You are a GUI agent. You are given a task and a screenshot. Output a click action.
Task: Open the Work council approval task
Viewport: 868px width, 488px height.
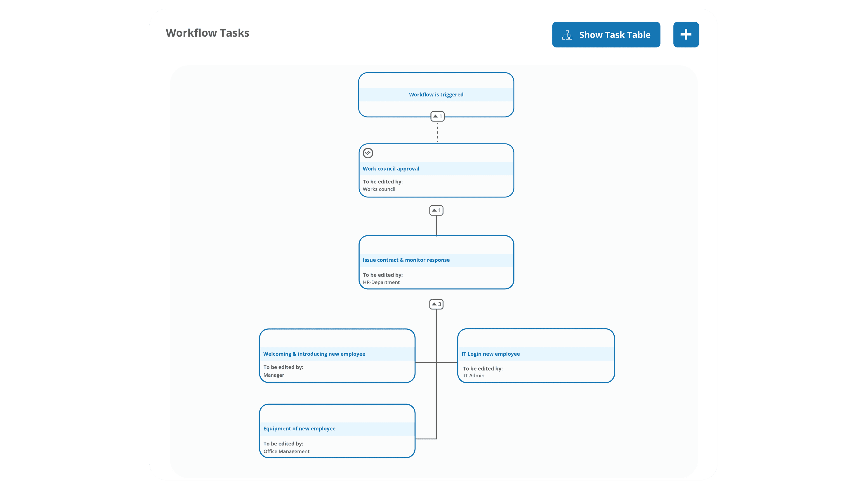[x=436, y=170]
